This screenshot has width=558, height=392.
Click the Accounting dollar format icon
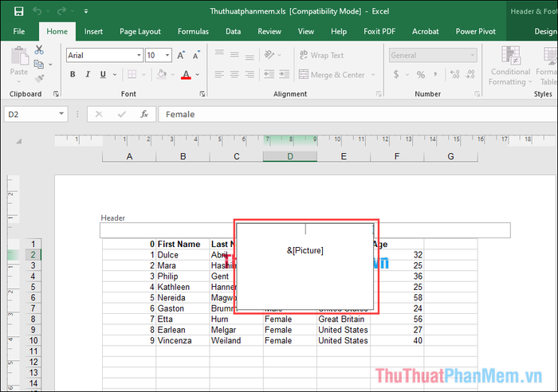click(x=396, y=75)
